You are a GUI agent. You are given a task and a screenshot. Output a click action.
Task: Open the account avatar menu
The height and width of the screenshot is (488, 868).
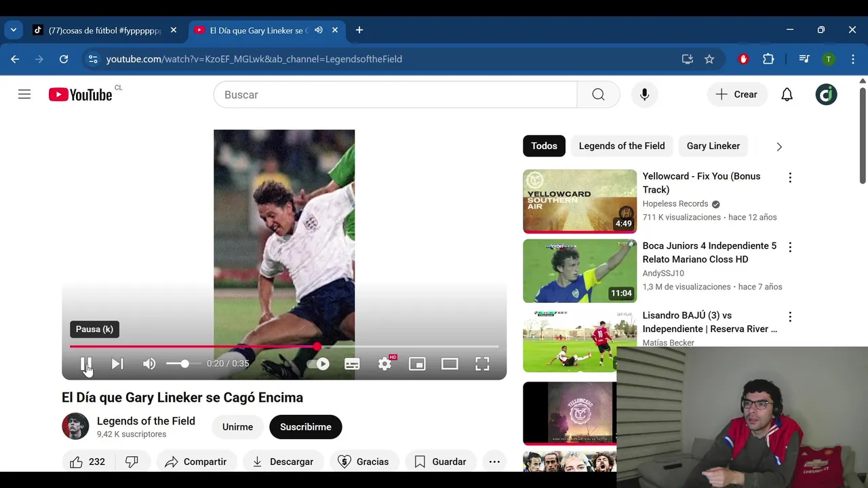(826, 95)
